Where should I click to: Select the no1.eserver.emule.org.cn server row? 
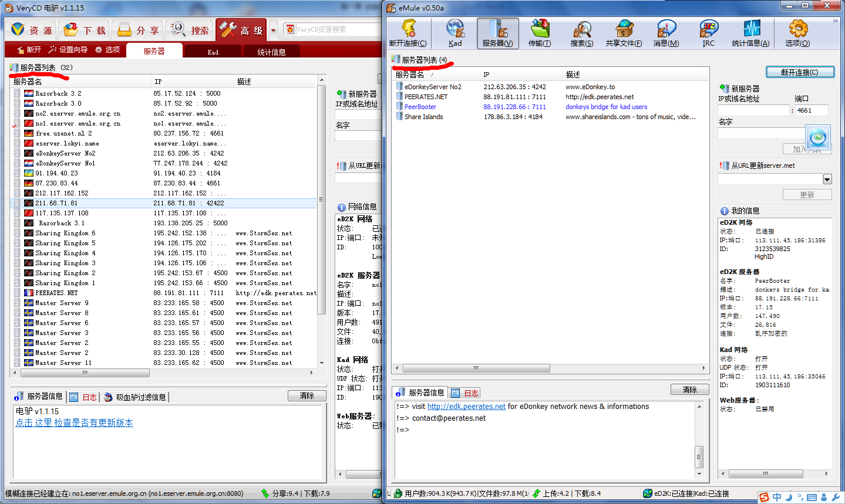click(x=165, y=123)
